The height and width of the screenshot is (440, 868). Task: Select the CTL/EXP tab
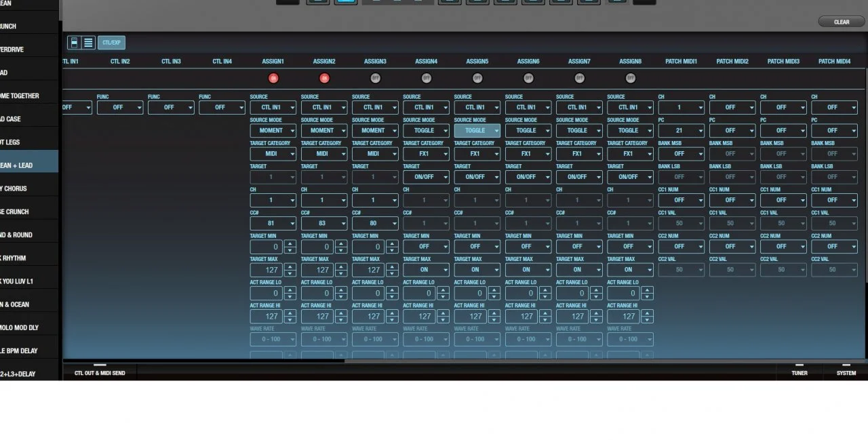[x=111, y=43]
